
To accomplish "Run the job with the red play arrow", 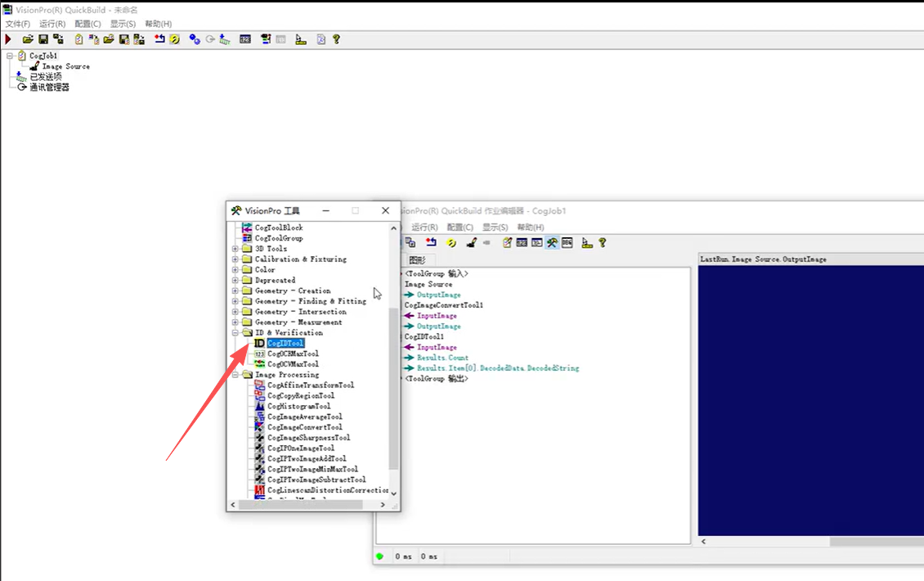I will click(x=8, y=39).
